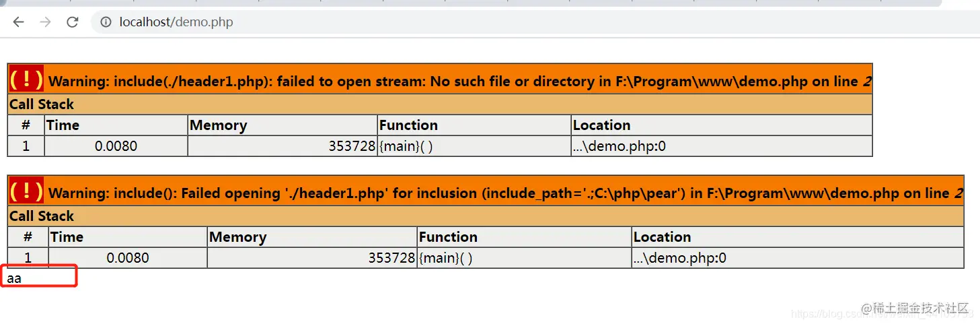
Task: Select ...\demo.php:0 location in second table
Action: coord(680,258)
